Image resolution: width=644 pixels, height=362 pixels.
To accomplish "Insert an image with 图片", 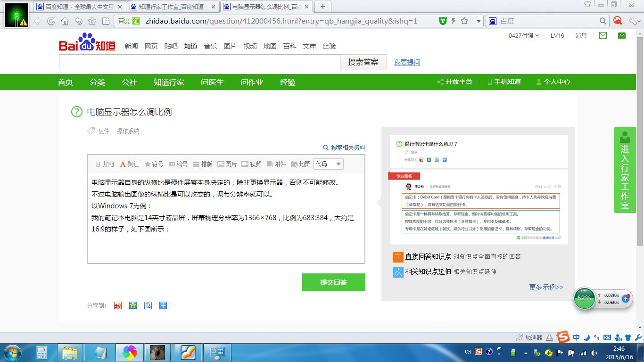I will click(228, 164).
